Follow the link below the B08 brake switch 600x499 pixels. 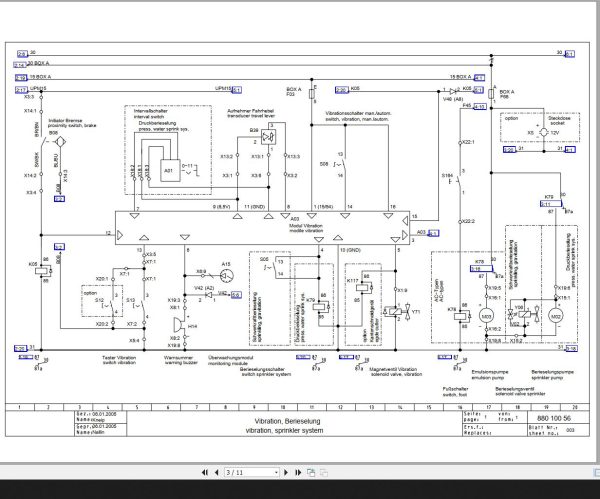[x=59, y=199]
